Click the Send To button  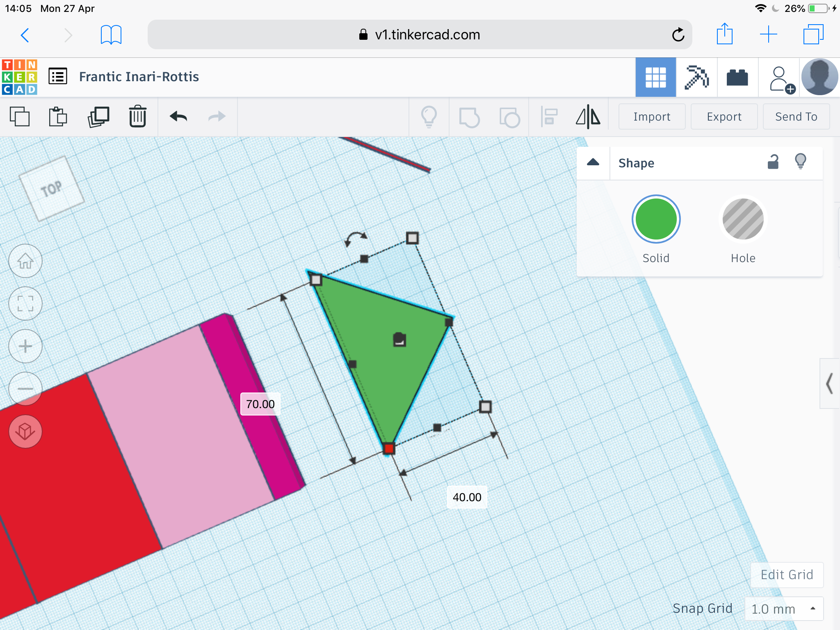(796, 117)
